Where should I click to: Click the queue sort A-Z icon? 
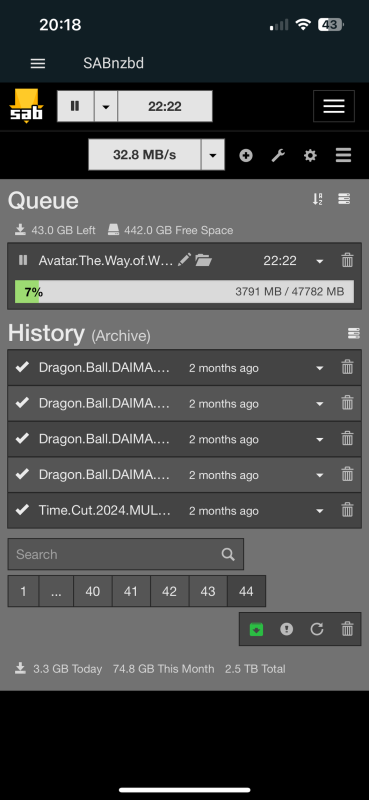pos(317,199)
